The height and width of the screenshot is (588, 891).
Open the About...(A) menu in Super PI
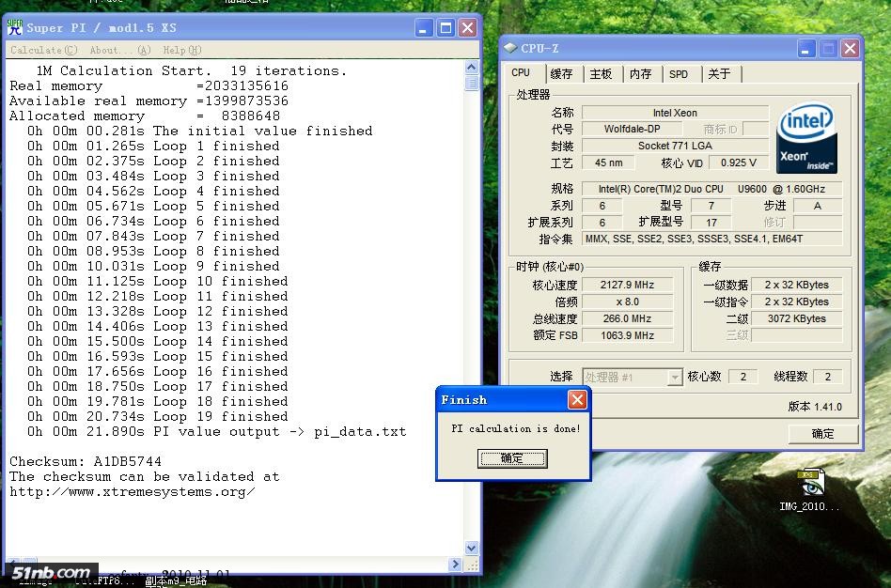120,50
